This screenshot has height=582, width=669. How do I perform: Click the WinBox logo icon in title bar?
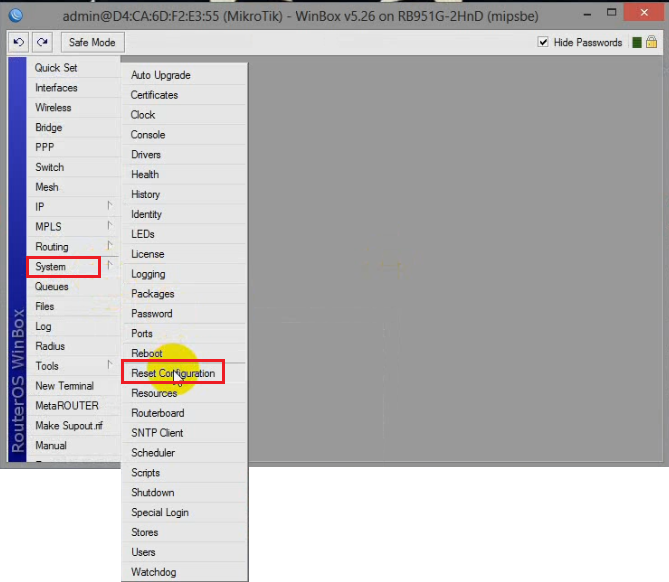coord(16,16)
